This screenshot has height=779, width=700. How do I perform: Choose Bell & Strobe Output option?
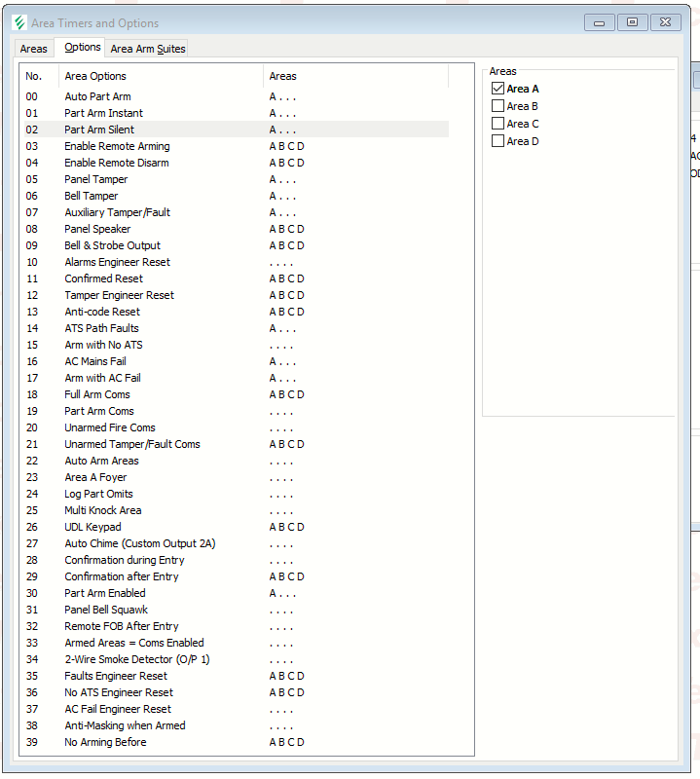112,245
